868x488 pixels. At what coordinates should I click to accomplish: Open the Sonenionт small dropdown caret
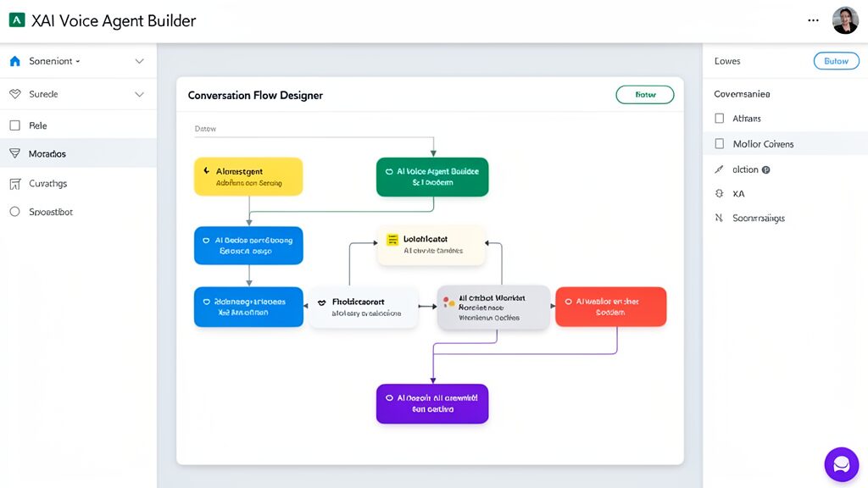[x=77, y=61]
